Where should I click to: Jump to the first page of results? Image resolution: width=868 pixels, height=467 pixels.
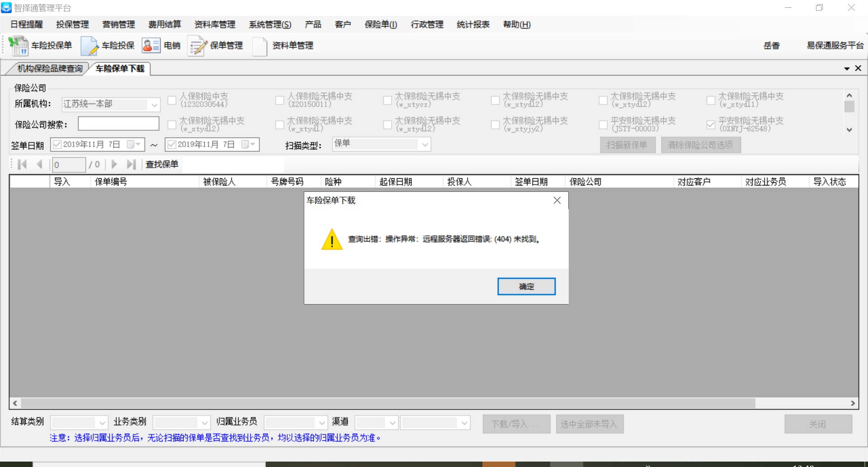pyautogui.click(x=22, y=164)
